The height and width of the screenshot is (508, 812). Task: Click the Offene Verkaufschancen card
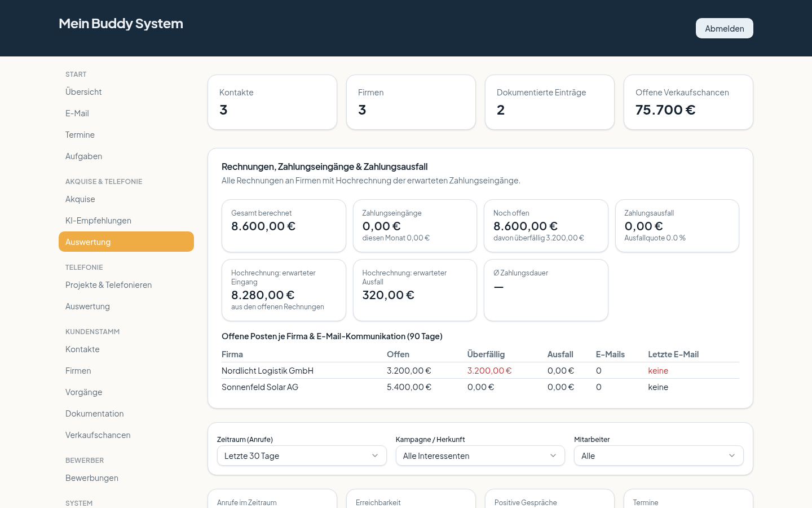click(689, 102)
